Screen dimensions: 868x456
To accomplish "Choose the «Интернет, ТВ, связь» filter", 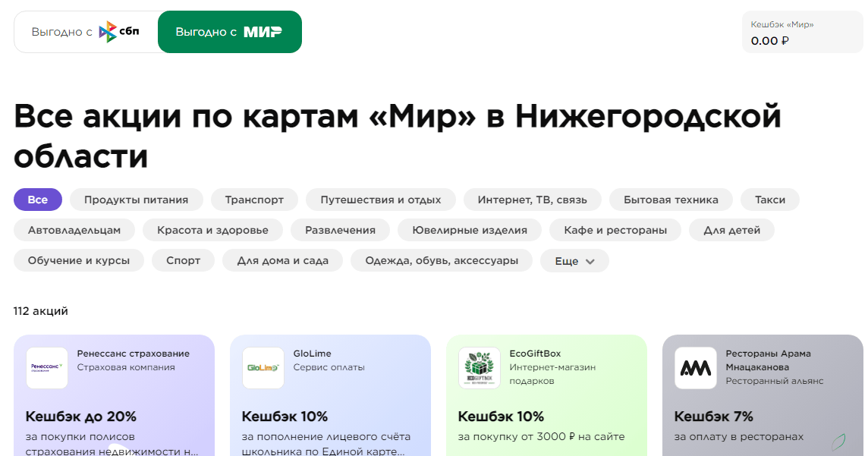I will click(533, 200).
